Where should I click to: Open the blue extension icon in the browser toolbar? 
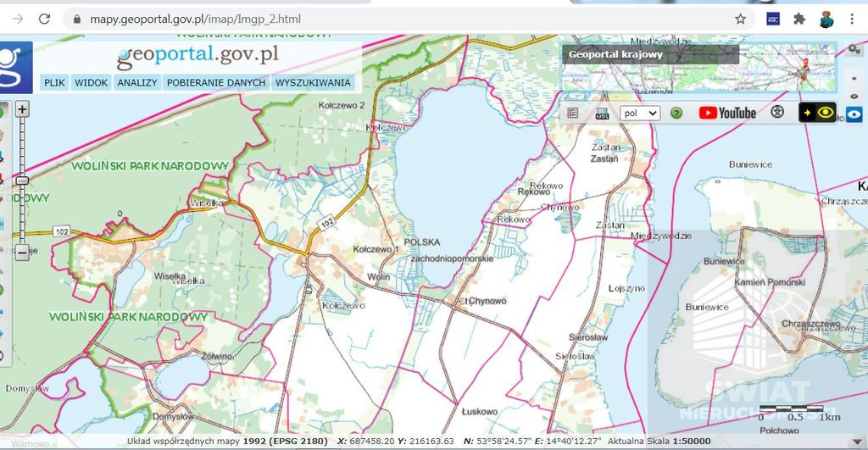point(773,19)
